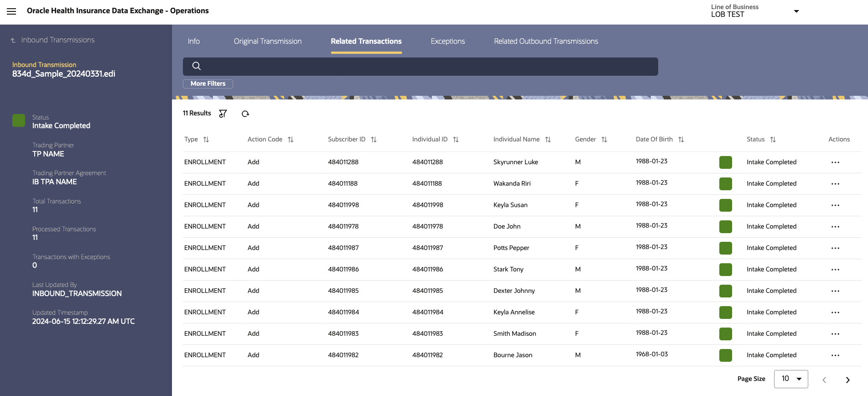
Task: Open the hamburger navigation menu
Action: (x=11, y=11)
